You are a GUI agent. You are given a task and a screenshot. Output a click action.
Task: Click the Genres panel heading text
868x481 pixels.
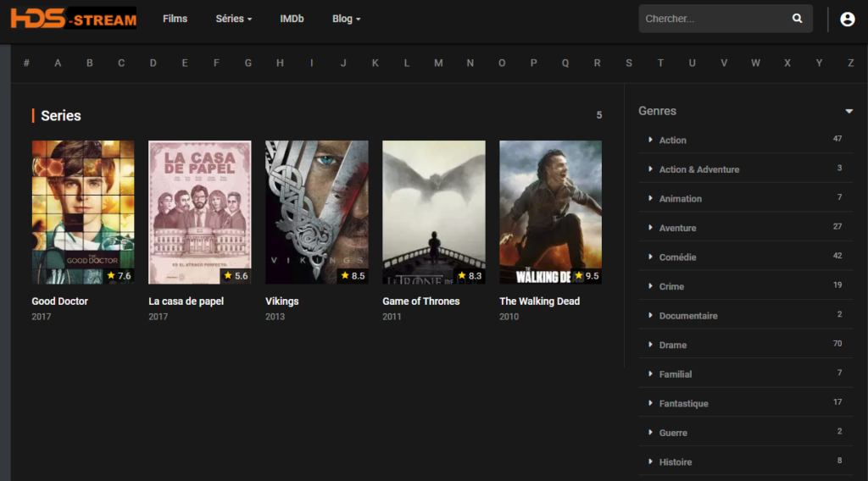657,111
